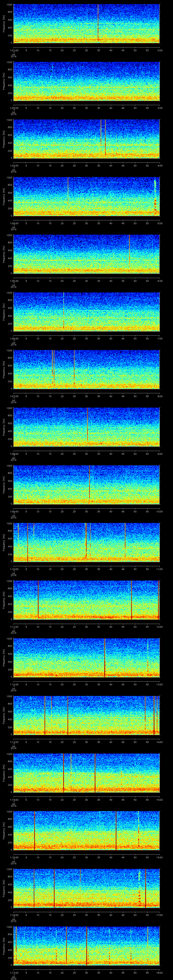Click the spectrogram panel starting at 1:07:00
Viewport: 173px width, 980px height.
point(86,369)
